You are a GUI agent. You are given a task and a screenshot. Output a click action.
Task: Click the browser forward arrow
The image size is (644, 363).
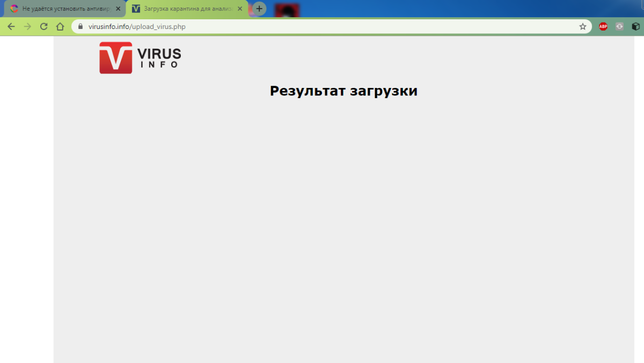coord(27,26)
